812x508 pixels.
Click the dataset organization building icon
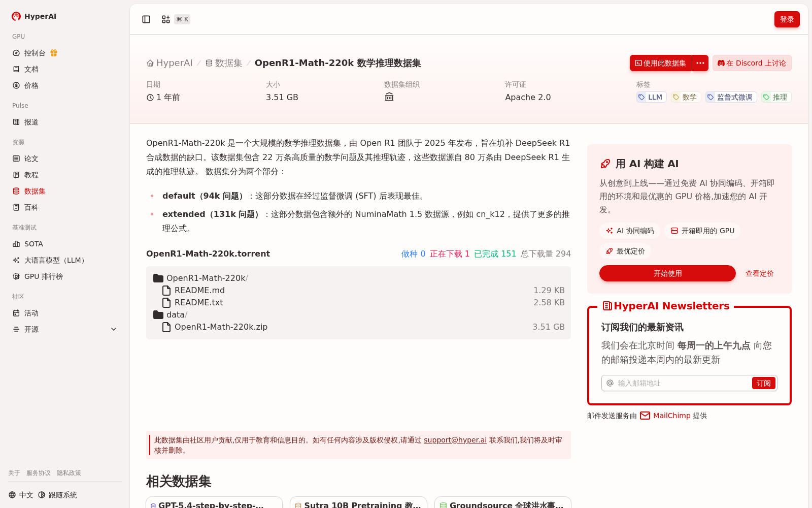[389, 97]
